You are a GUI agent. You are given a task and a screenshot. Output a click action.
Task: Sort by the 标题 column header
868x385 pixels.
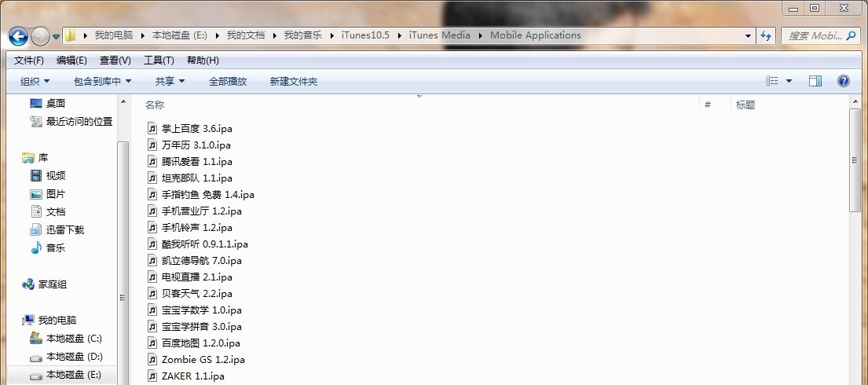[745, 104]
